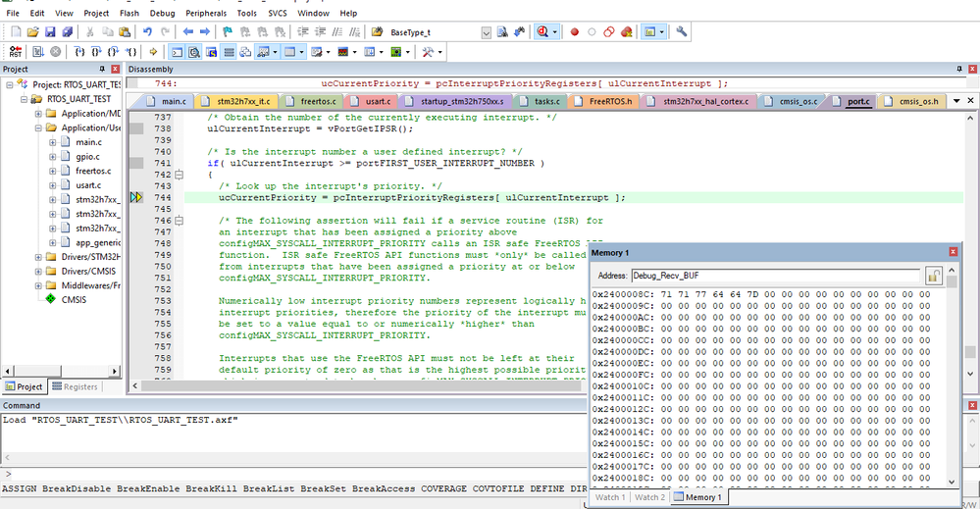Switch to stm32h7xx_it.c tab
This screenshot has height=509, width=980.
(236, 101)
